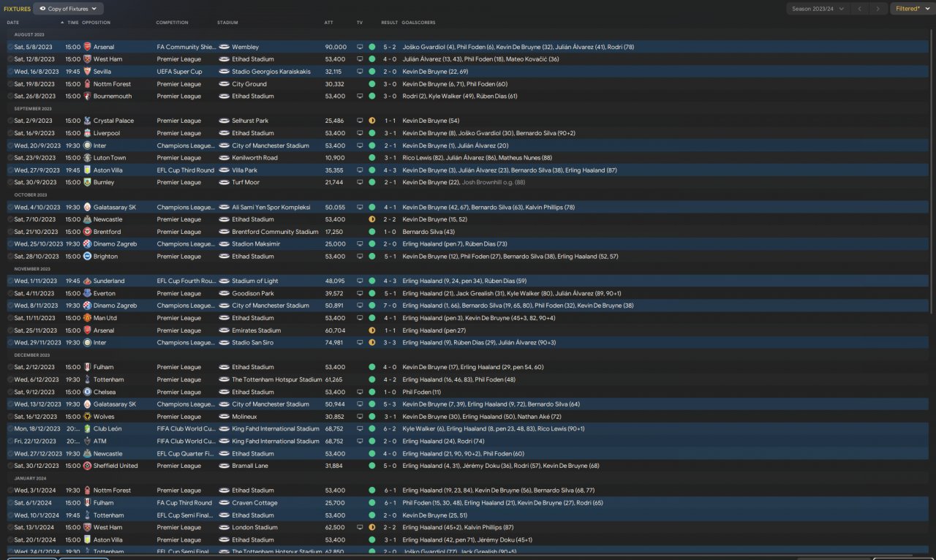This screenshot has height=560, width=936.
Task: Tick the selector circle for Sat, 11/11/2023
Action: (x=10, y=318)
